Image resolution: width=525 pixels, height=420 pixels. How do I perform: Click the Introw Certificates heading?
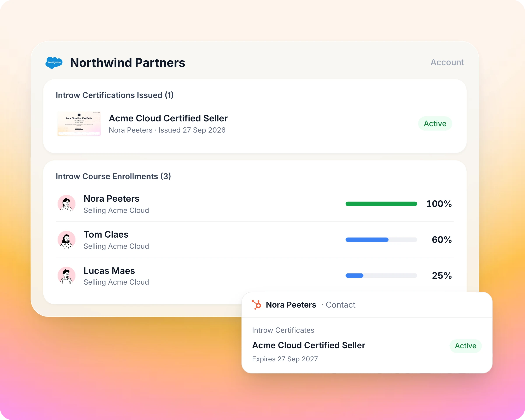(283, 330)
